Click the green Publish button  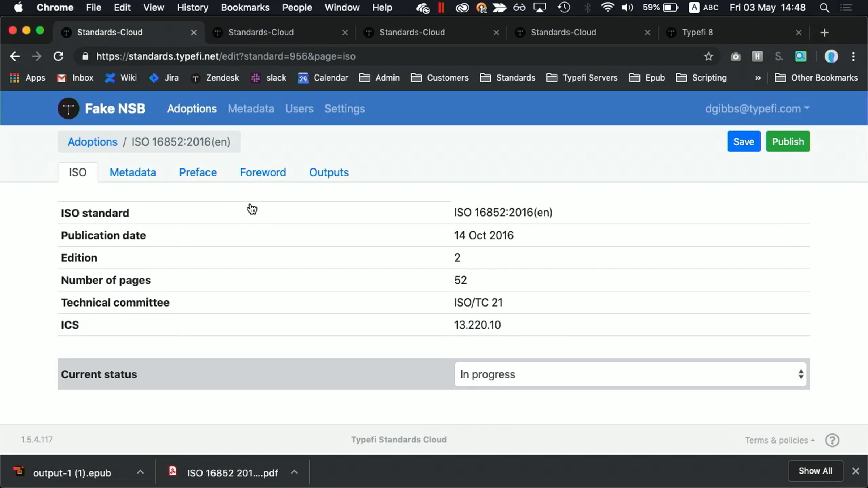[788, 141]
